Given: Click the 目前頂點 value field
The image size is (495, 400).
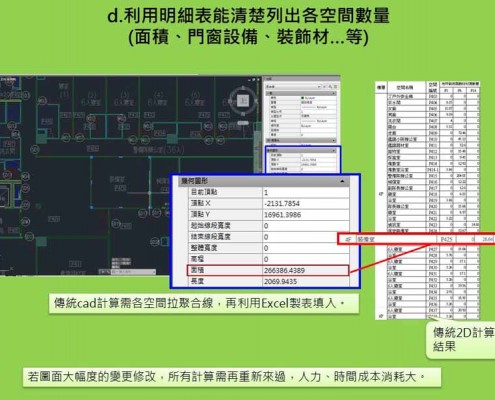Looking at the screenshot, I should click(306, 192).
